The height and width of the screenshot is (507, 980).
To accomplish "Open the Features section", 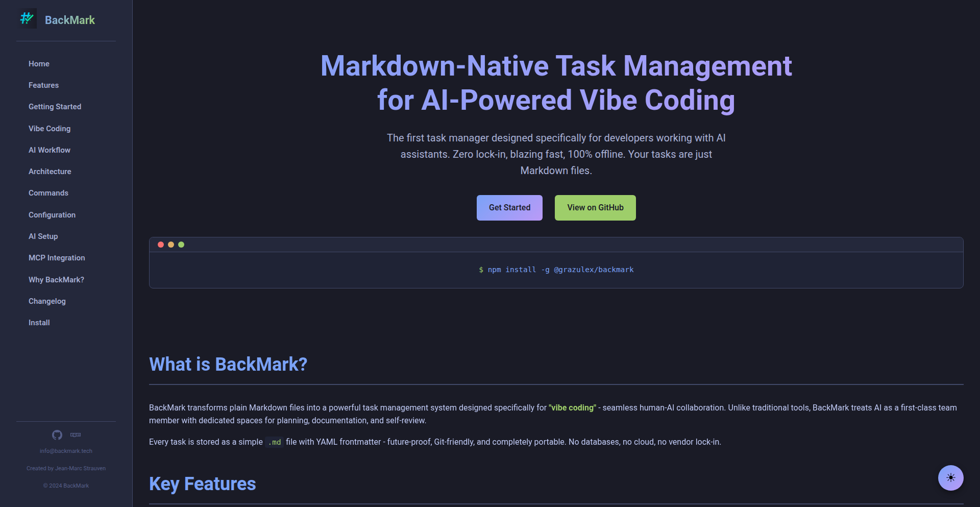I will [43, 85].
